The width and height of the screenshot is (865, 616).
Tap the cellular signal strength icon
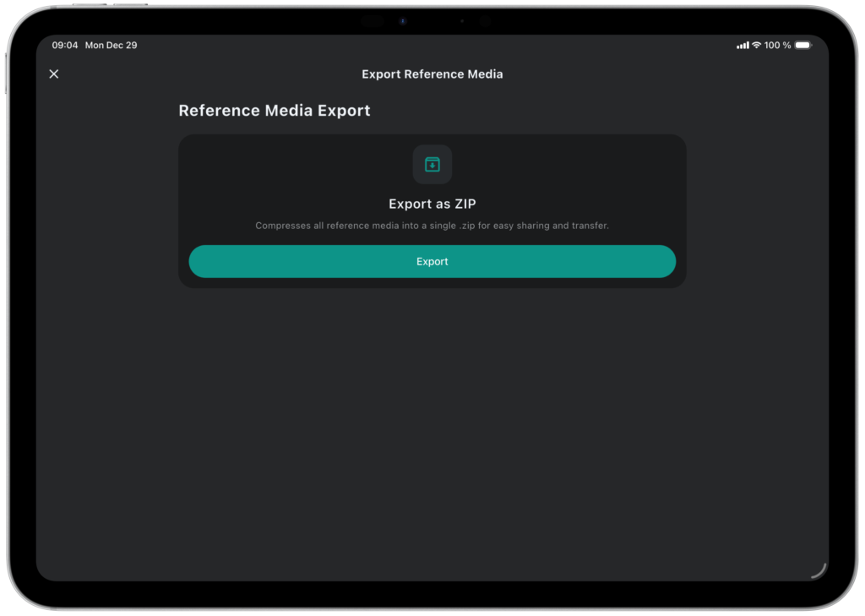click(x=743, y=46)
